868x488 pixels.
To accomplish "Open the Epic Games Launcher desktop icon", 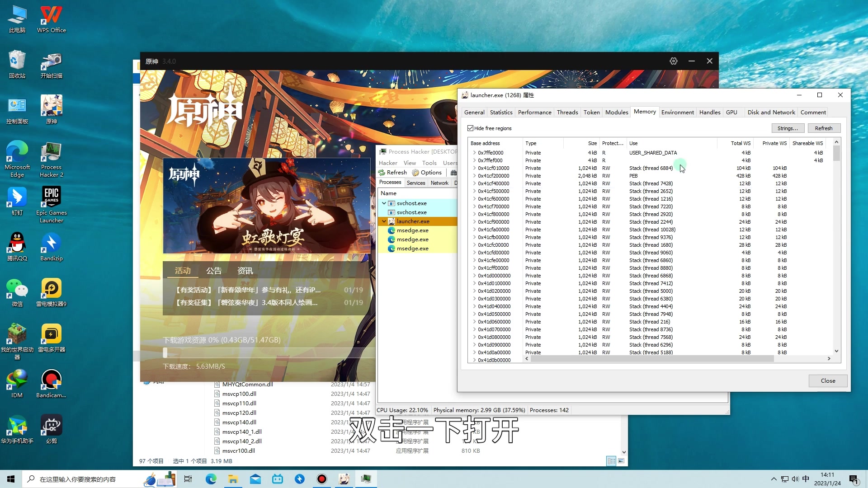I will [x=51, y=205].
